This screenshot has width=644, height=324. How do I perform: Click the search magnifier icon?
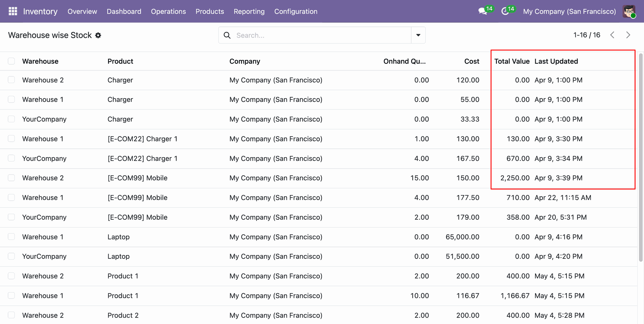pyautogui.click(x=227, y=35)
